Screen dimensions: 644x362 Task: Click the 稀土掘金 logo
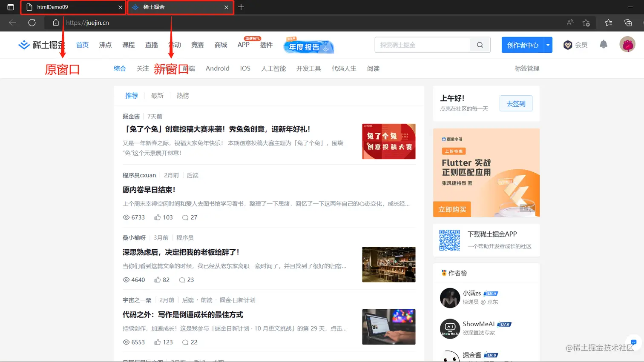pyautogui.click(x=41, y=45)
